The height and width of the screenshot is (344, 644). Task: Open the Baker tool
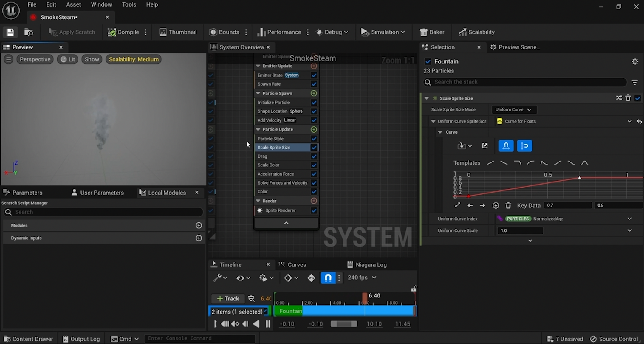[432, 32]
